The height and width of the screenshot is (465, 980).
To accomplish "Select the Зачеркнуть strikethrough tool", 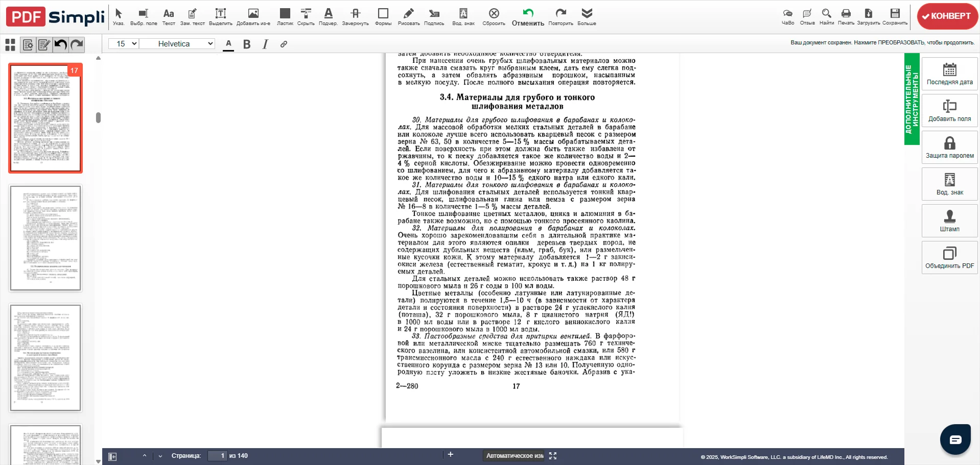I will (356, 16).
